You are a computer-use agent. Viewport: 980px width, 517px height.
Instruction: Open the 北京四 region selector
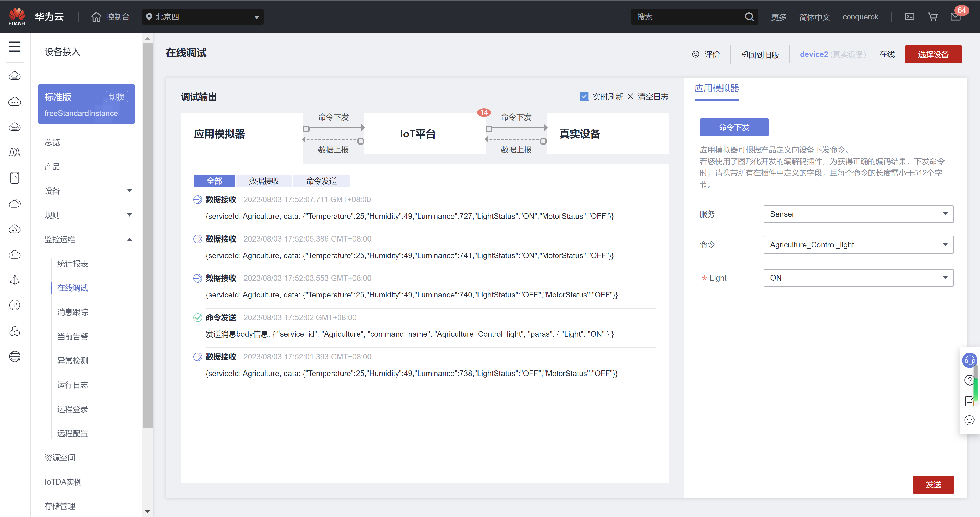coord(203,17)
